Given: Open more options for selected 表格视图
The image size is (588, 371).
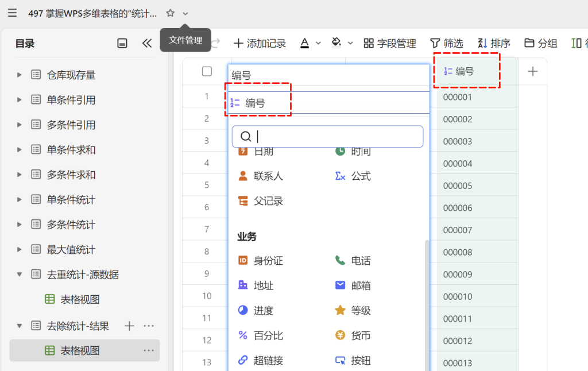Looking at the screenshot, I should tap(149, 351).
